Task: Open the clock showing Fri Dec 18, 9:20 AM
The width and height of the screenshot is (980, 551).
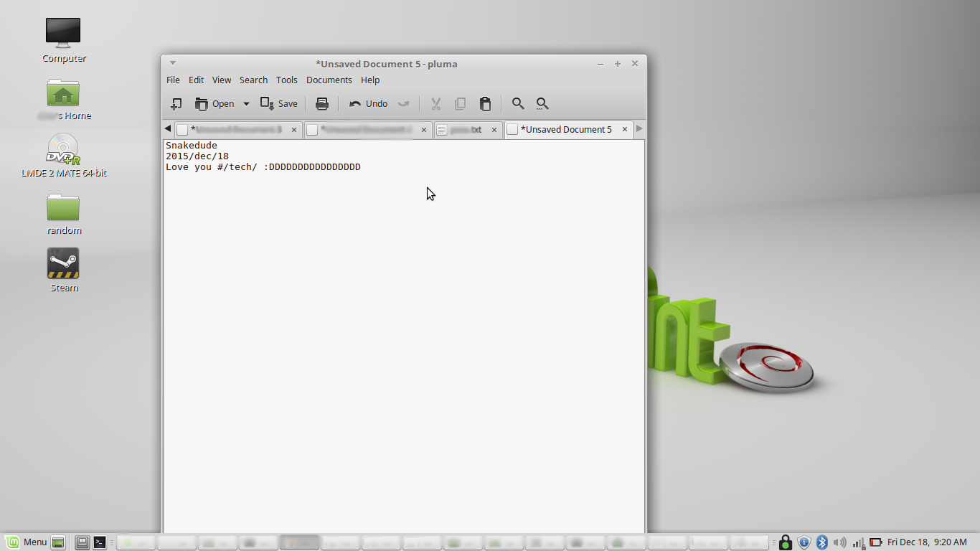Action: [x=928, y=542]
